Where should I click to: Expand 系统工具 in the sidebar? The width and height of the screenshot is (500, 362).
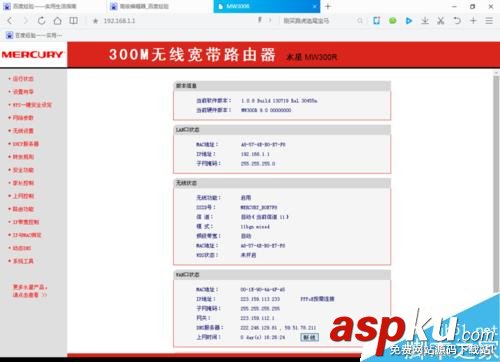tap(23, 261)
